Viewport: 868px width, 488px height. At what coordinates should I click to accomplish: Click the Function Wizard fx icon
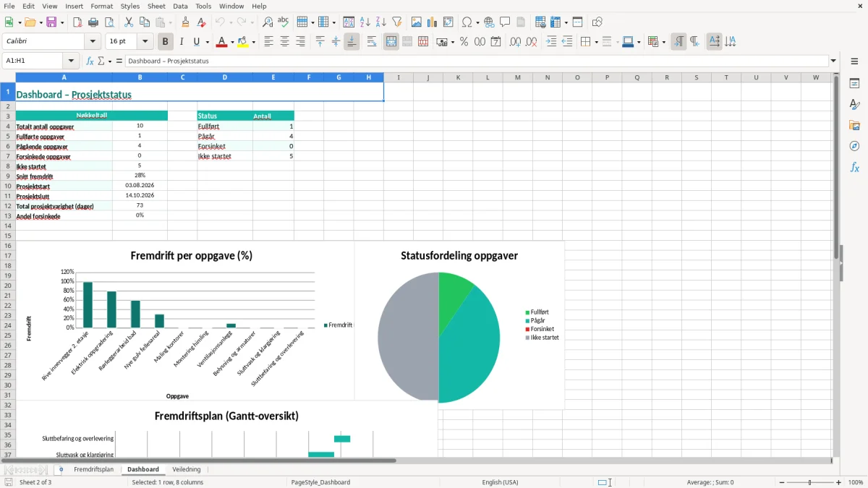click(90, 61)
